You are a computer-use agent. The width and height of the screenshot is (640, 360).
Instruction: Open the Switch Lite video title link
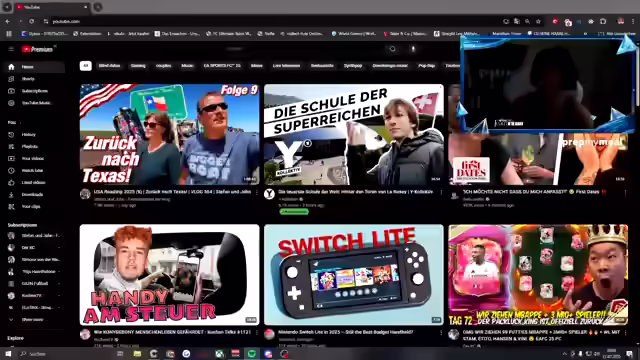[345, 332]
